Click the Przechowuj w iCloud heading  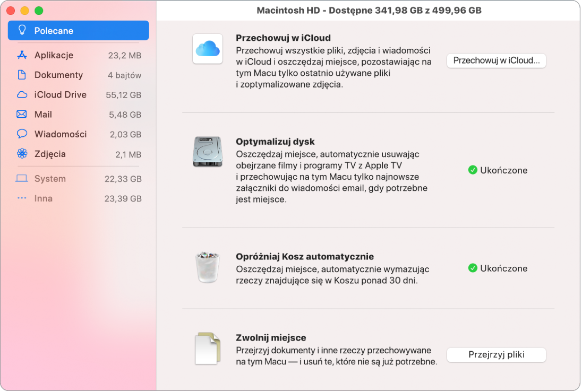point(283,38)
